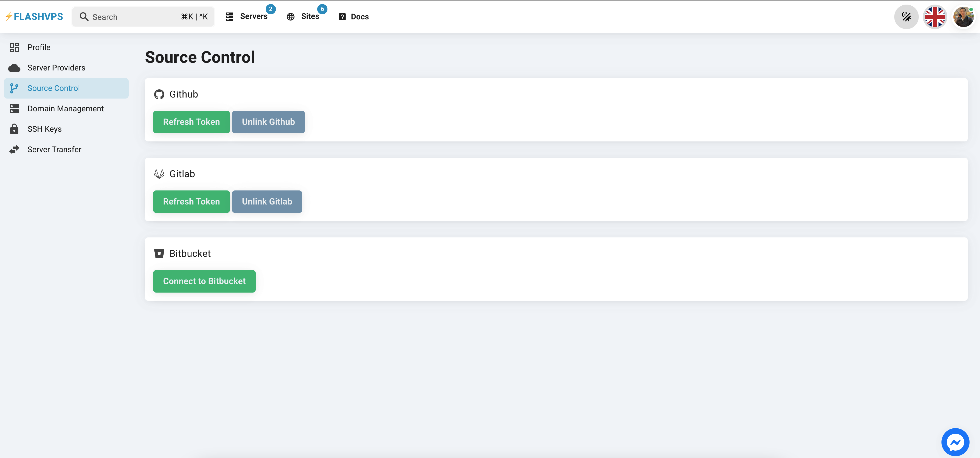
Task: Click the Github logo icon
Action: tap(160, 94)
